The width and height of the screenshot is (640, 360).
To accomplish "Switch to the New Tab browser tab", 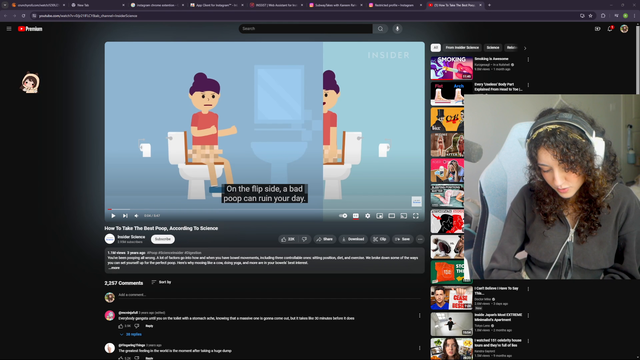I will [97, 5].
